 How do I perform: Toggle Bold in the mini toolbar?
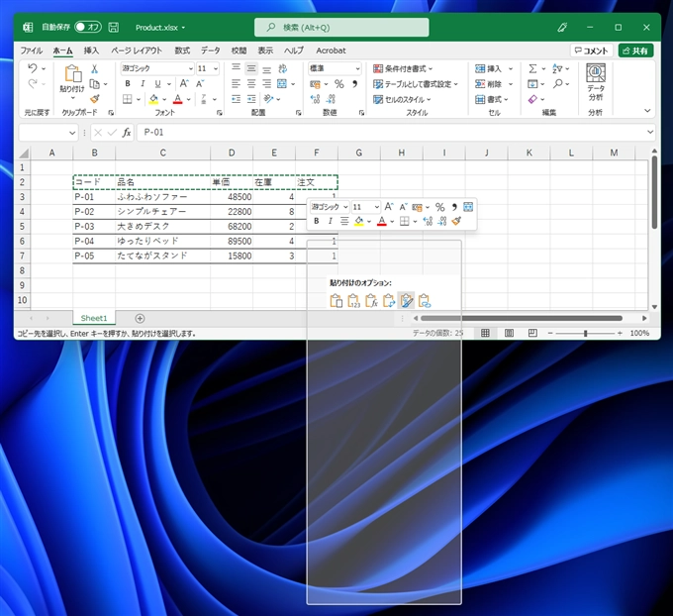[317, 221]
